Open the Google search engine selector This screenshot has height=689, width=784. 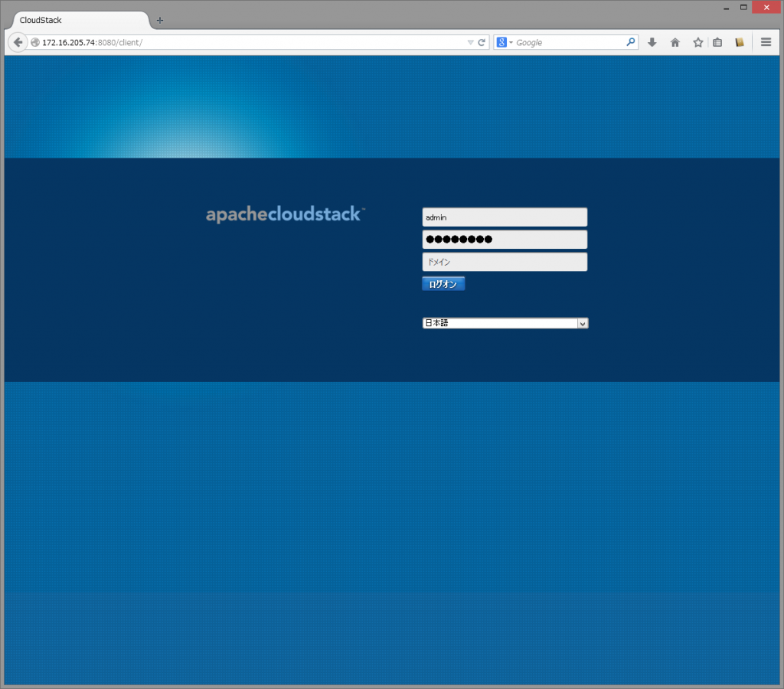505,43
